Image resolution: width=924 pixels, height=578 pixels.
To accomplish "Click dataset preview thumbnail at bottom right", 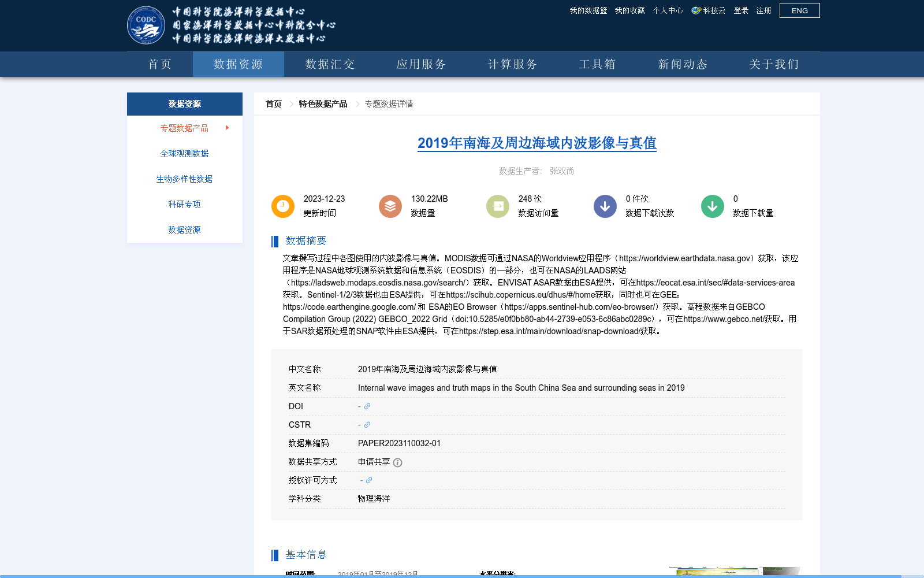I will point(735,571).
